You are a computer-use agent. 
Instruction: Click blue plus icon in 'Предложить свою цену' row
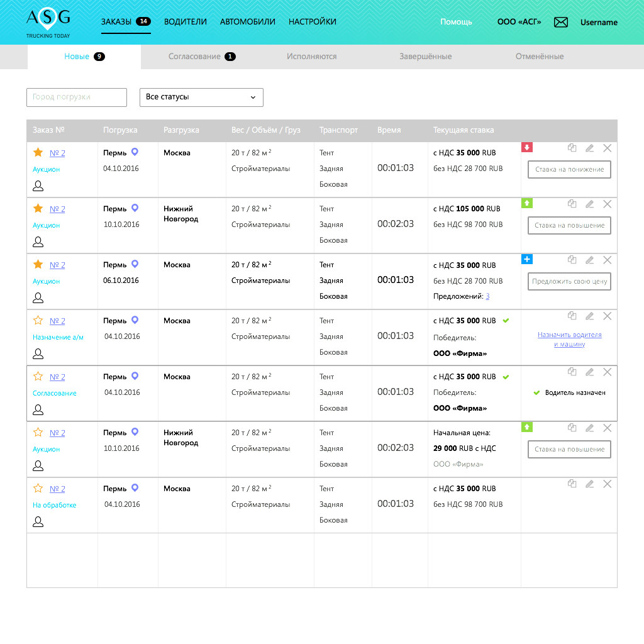click(527, 259)
